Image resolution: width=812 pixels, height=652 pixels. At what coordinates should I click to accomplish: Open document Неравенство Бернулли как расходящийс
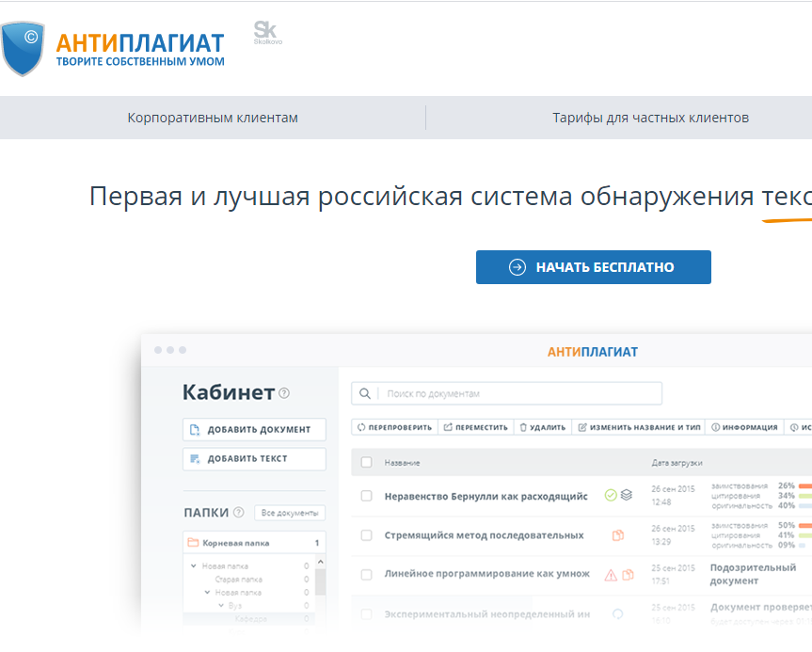coord(486,496)
